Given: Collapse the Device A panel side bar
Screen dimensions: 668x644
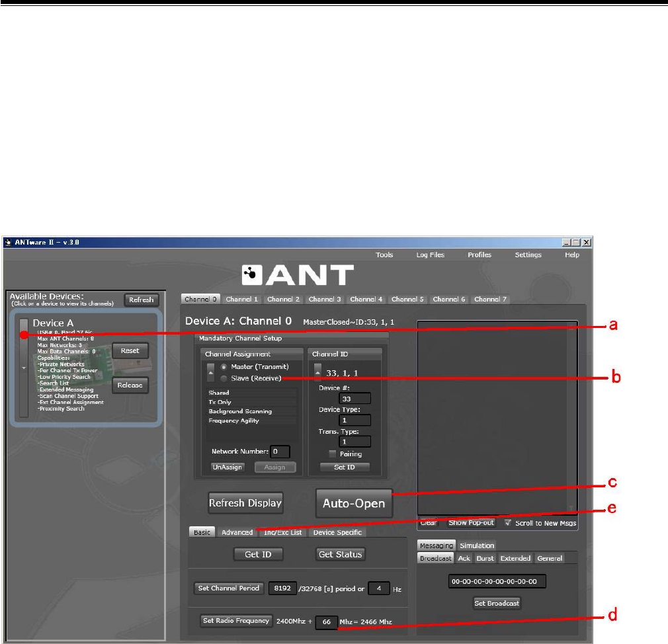Looking at the screenshot, I should [24, 368].
